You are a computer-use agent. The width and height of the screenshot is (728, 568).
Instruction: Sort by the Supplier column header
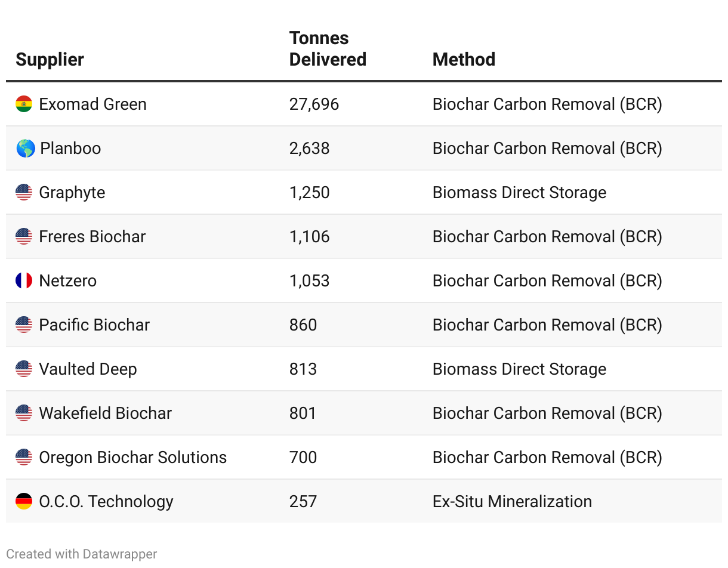50,60
